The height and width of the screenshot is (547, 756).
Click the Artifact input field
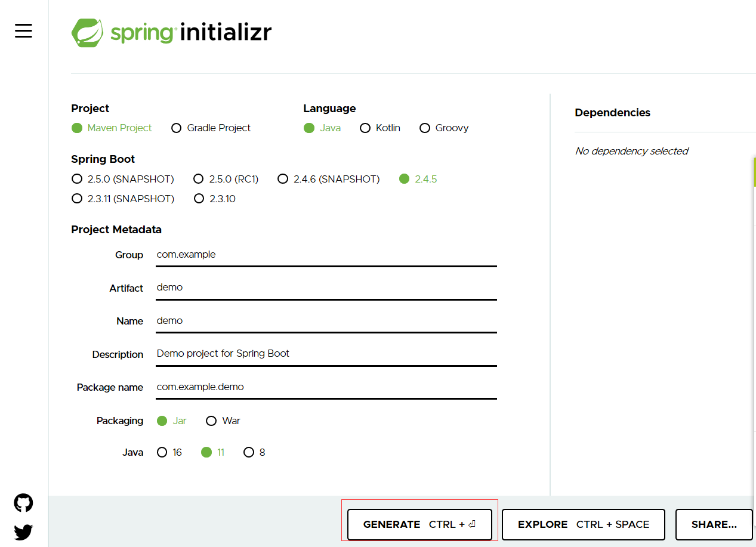click(326, 288)
